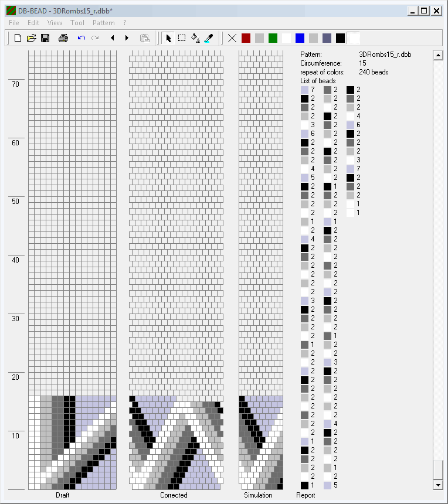
Task: Open the Tool menu
Action: click(77, 23)
